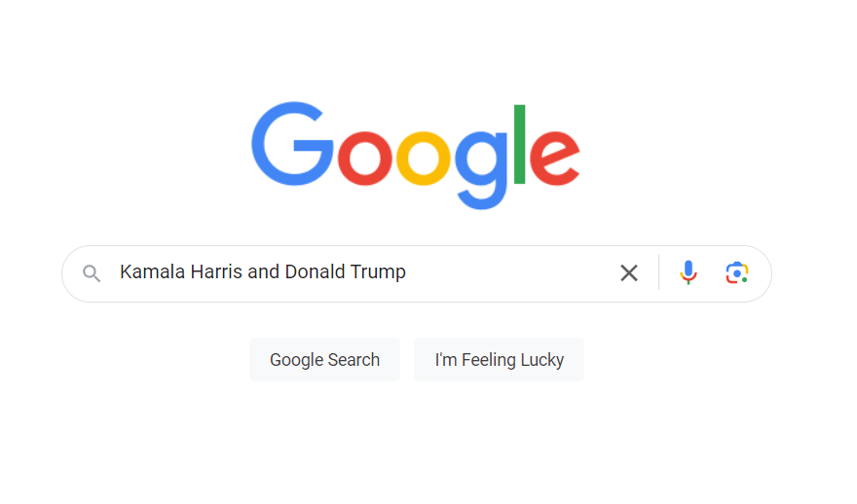The height and width of the screenshot is (504, 857).
Task: Click the first red o in logo
Action: (x=364, y=159)
